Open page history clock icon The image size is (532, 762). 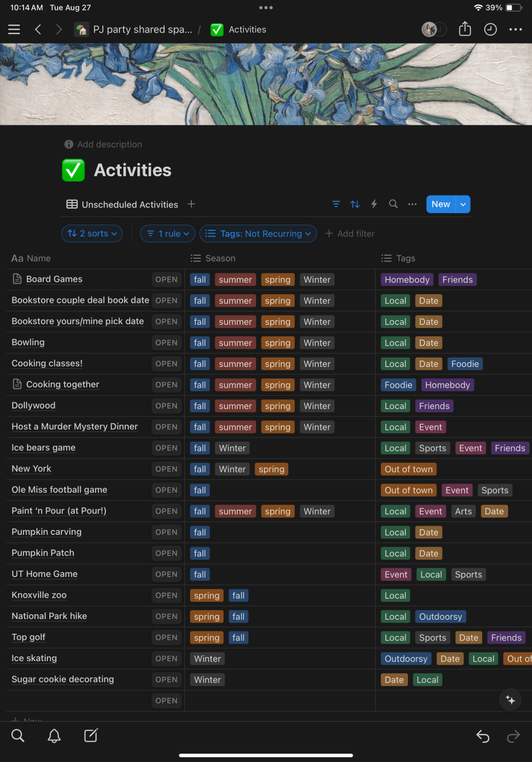click(490, 30)
